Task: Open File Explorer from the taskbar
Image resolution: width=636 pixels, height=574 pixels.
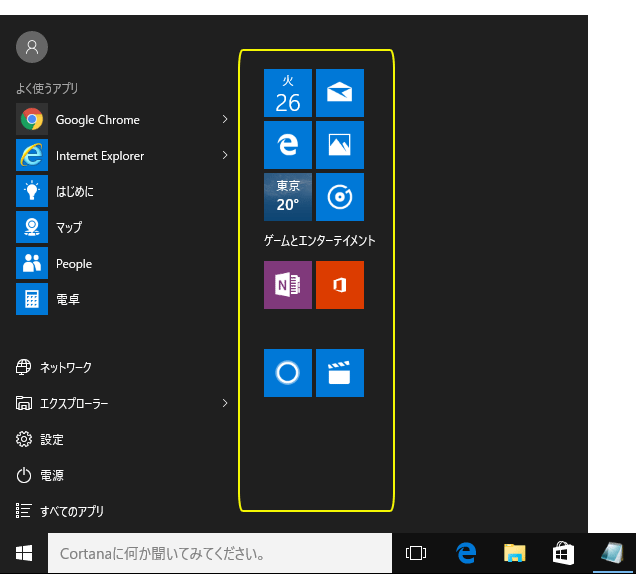Action: (x=514, y=553)
